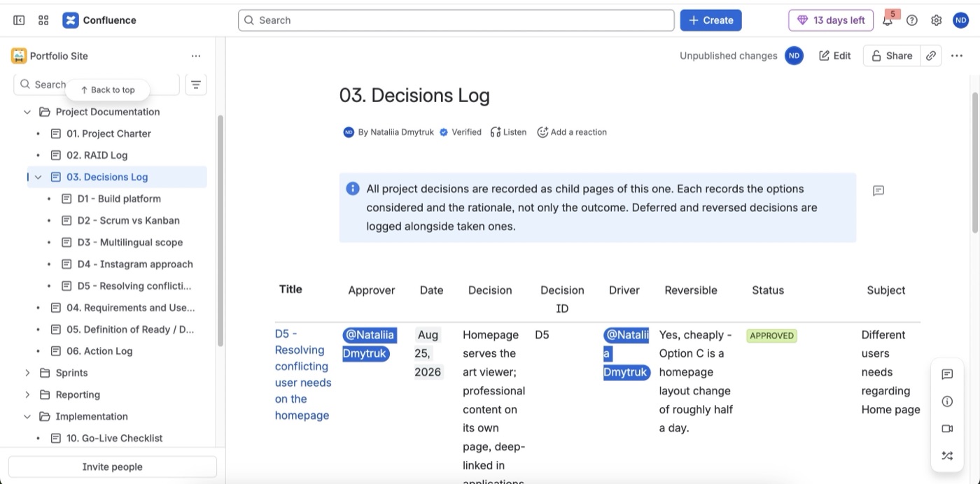Focus the top Search field
The height and width of the screenshot is (484, 980).
[456, 20]
